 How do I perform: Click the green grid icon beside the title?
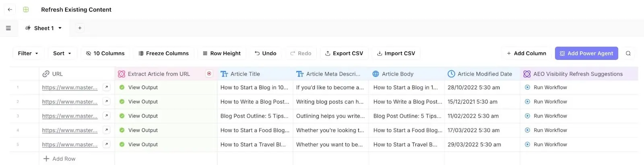(x=26, y=9)
